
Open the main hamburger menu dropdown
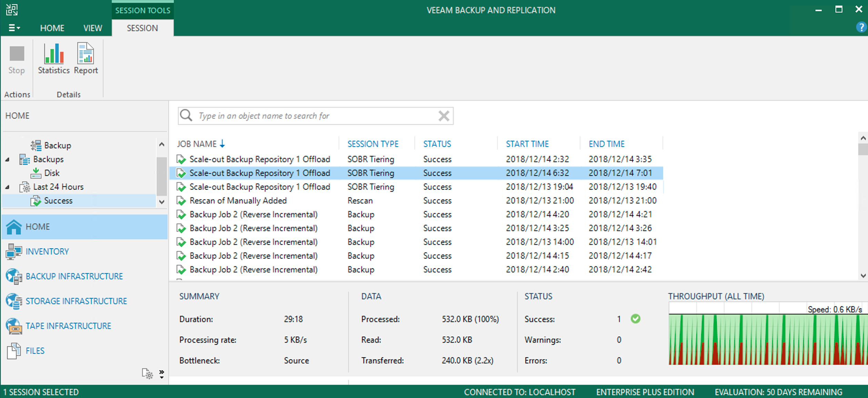(14, 28)
